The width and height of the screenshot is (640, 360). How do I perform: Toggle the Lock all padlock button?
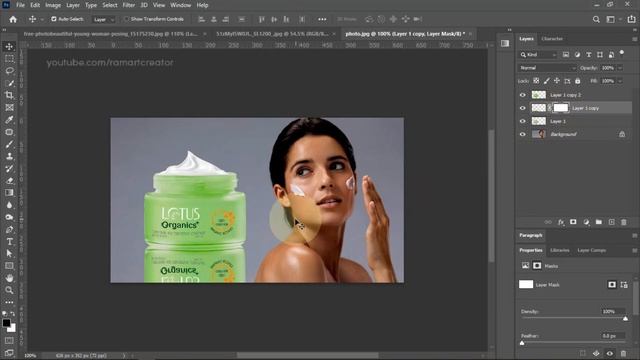click(x=578, y=81)
